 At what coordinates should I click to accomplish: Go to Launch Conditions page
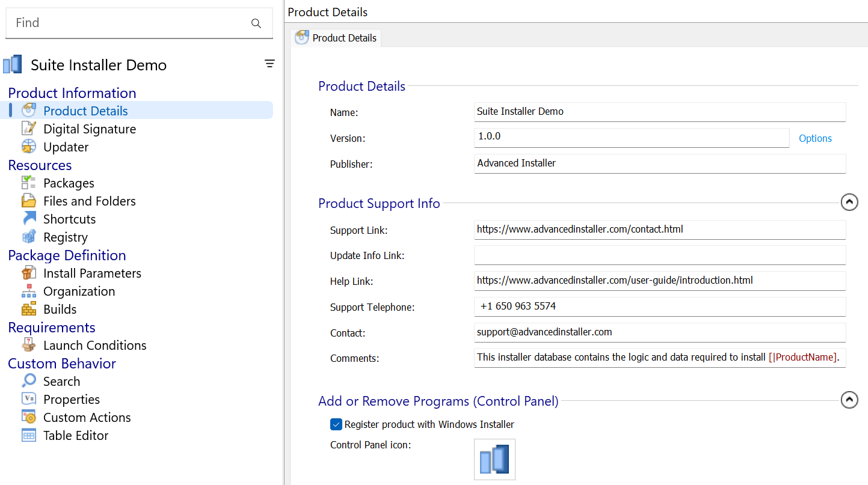pos(95,345)
